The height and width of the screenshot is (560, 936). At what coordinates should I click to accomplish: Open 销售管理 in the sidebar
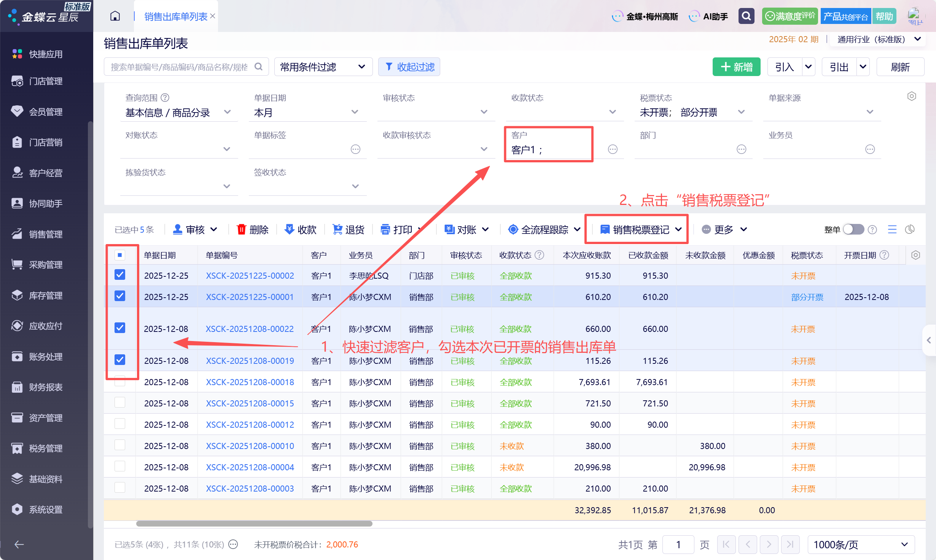click(46, 234)
